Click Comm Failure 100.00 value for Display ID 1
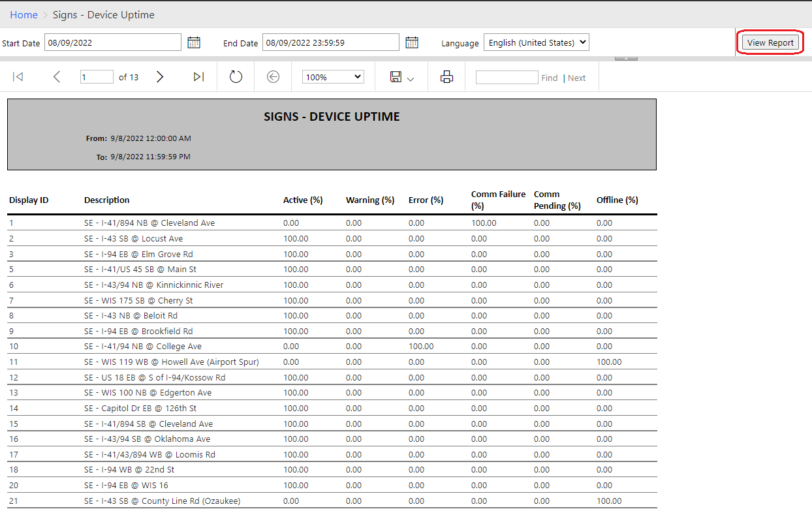812x513 pixels. point(484,223)
